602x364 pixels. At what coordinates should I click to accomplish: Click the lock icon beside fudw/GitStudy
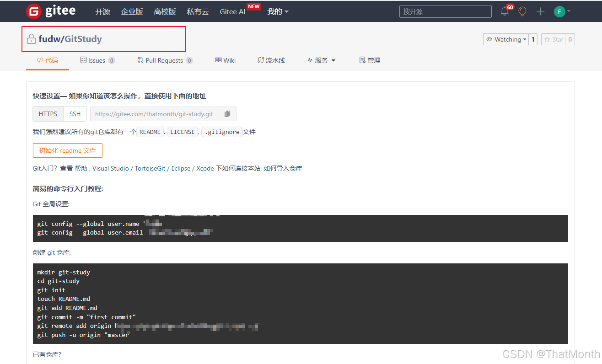[31, 39]
